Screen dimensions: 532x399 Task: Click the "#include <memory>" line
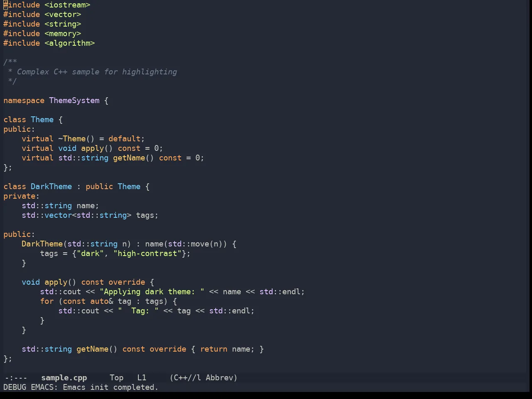point(42,34)
